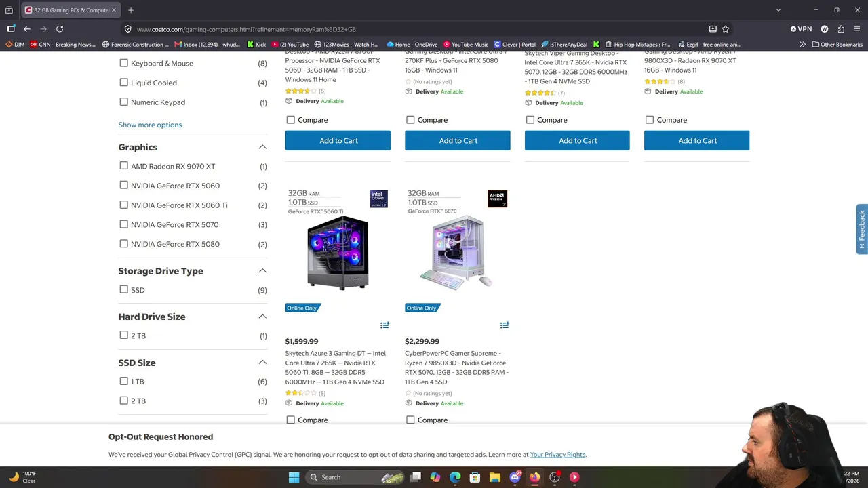Tick Compare for the Skytech Viper desktop
Image resolution: width=868 pixels, height=488 pixels.
tap(530, 120)
